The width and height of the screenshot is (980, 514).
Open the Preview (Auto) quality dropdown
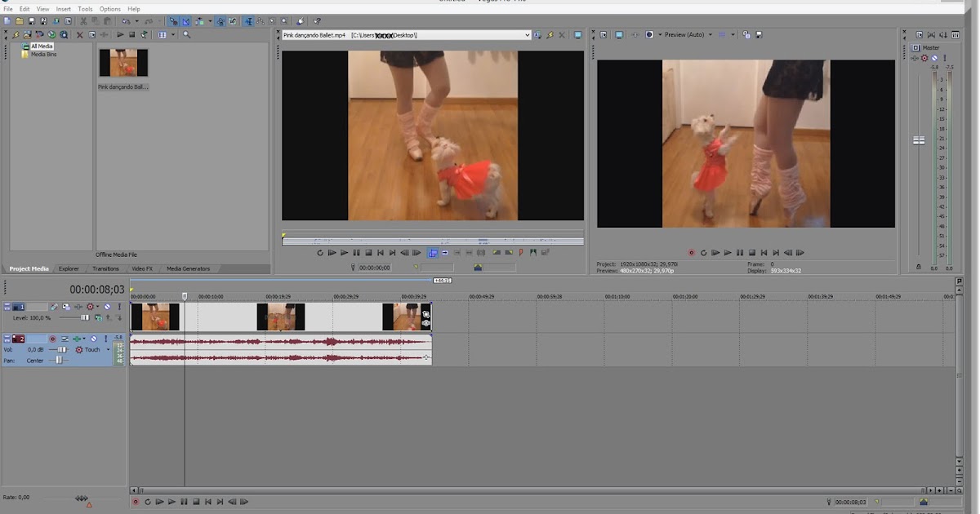coord(710,35)
